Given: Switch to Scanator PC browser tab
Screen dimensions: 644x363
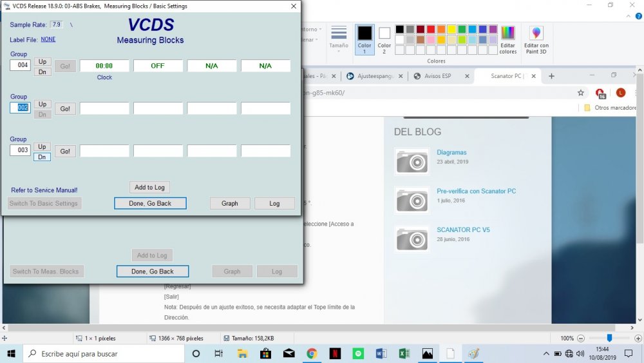Looking at the screenshot, I should 506,76.
